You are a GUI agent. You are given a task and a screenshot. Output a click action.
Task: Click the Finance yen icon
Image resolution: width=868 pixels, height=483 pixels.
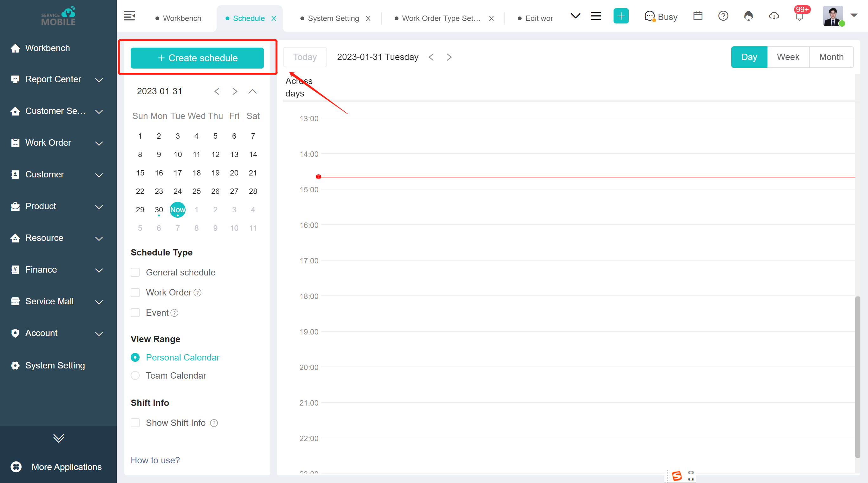coord(15,270)
